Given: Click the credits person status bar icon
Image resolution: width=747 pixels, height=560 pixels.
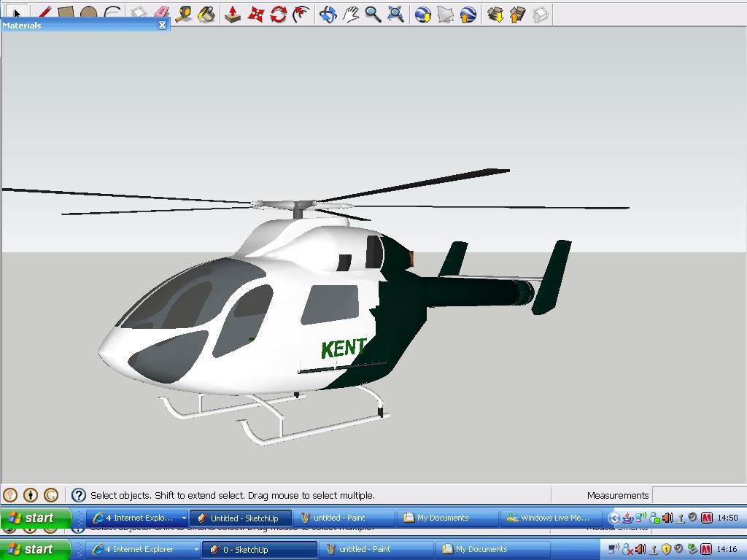Looking at the screenshot, I should point(31,495).
